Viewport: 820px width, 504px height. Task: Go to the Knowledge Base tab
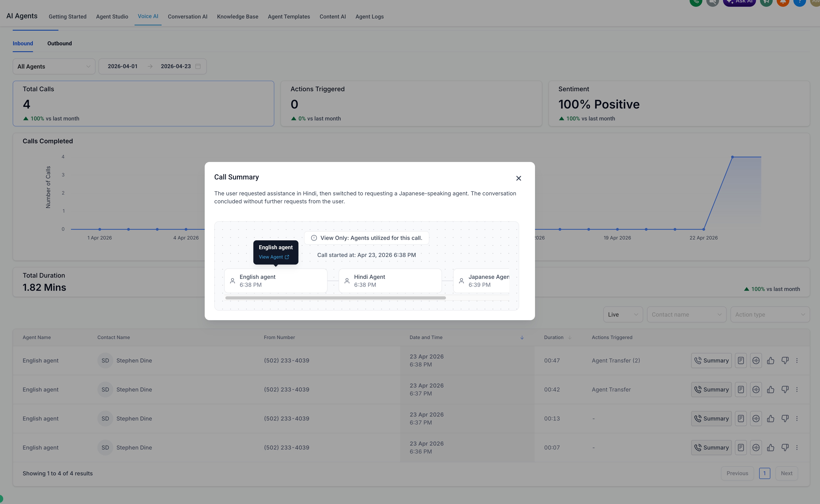(x=238, y=17)
